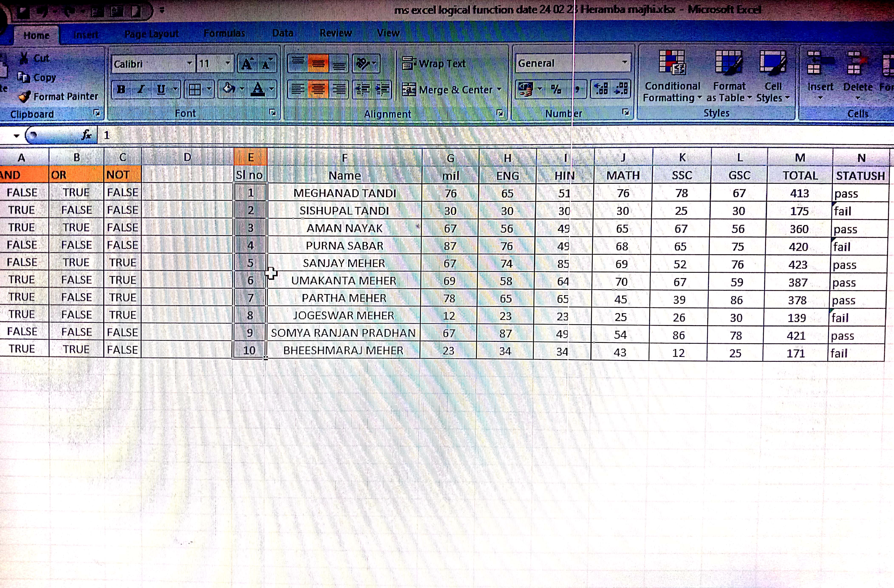Screen dimensions: 894x588
Task: Click the Grow Font icon
Action: (x=247, y=64)
